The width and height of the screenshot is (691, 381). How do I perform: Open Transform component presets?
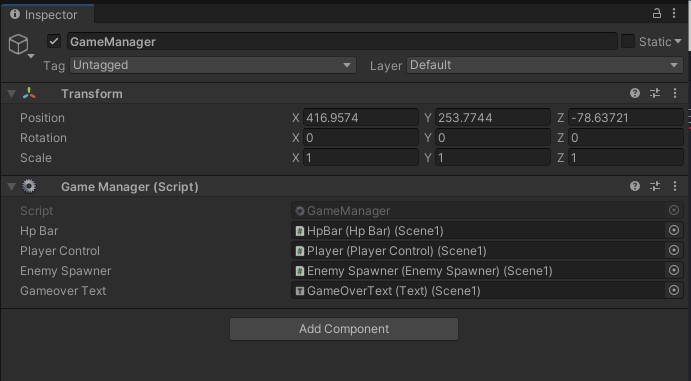(x=655, y=93)
